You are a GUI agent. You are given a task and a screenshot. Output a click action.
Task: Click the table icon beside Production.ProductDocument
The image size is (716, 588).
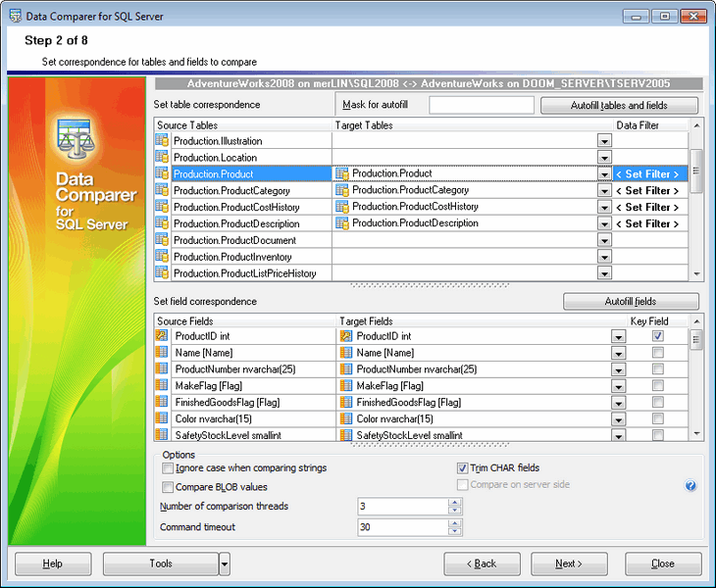(162, 239)
